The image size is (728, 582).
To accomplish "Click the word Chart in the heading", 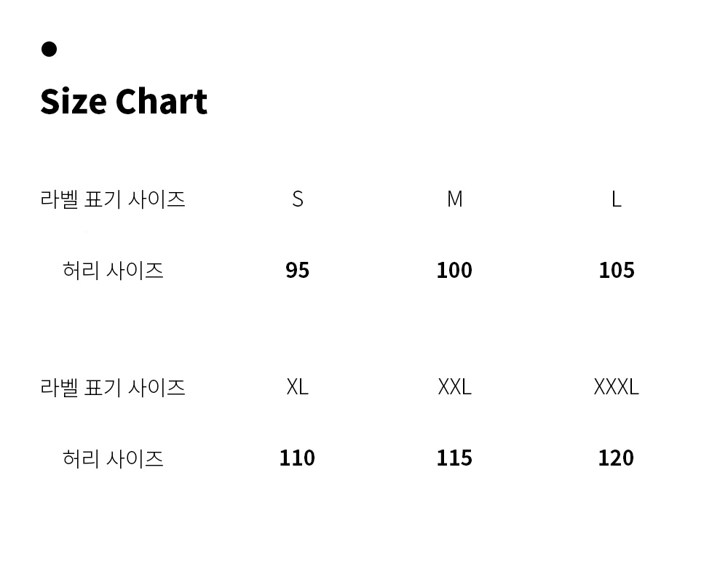I will 161,102.
